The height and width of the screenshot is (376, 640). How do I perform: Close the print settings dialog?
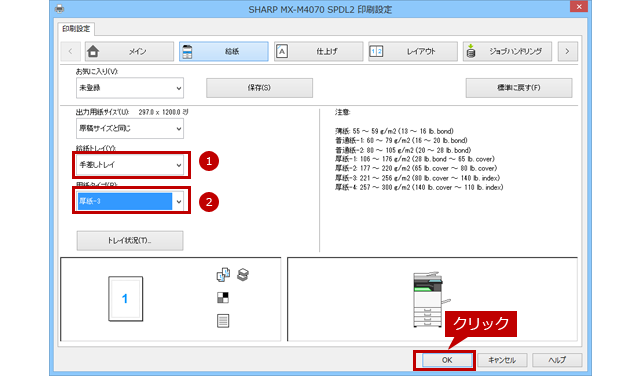(579, 7)
